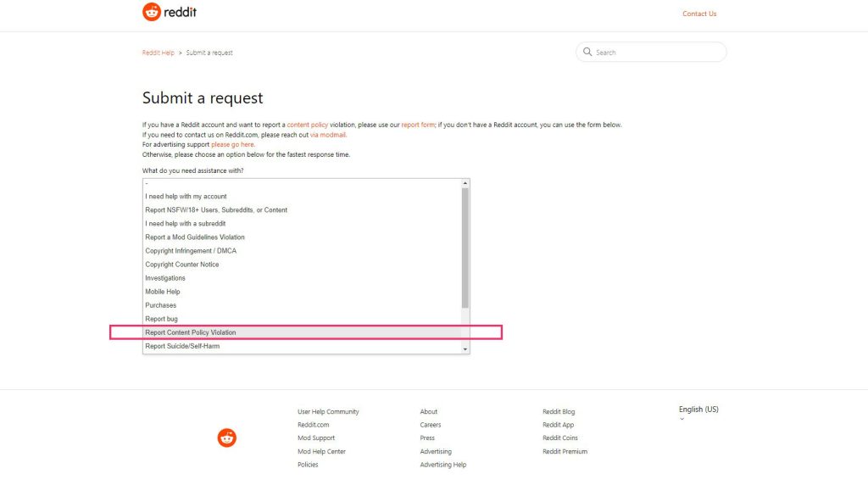This screenshot has height=485, width=868.
Task: Click the listbox scroll down arrow
Action: [465, 348]
